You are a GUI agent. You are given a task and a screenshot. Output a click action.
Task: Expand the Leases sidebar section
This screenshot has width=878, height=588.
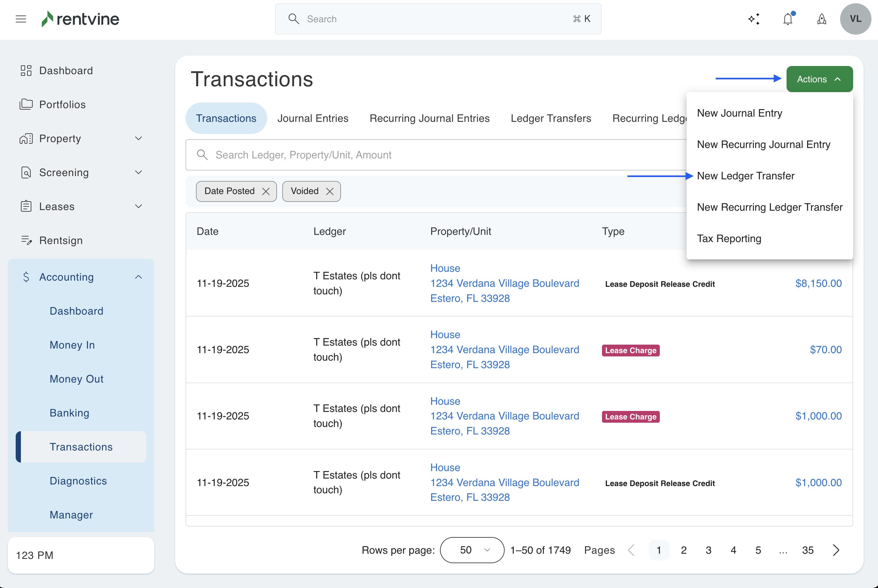click(138, 206)
